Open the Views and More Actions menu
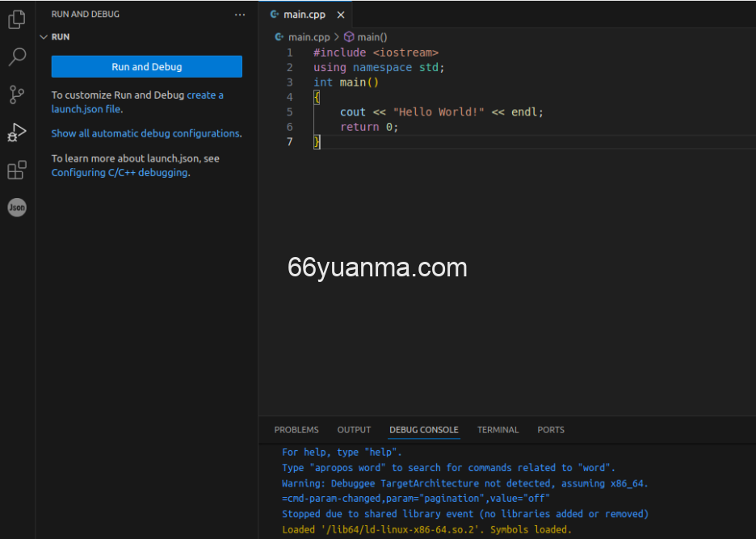The image size is (756, 539). [239, 14]
